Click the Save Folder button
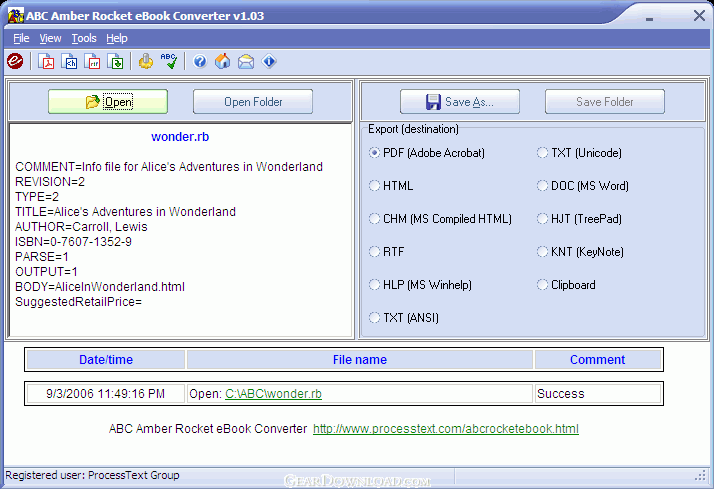714x489 pixels. pos(605,102)
